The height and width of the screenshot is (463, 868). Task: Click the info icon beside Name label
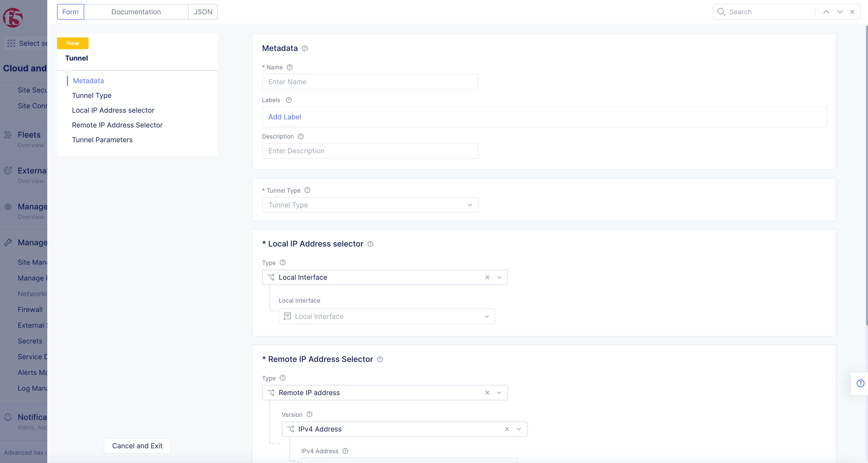point(289,67)
